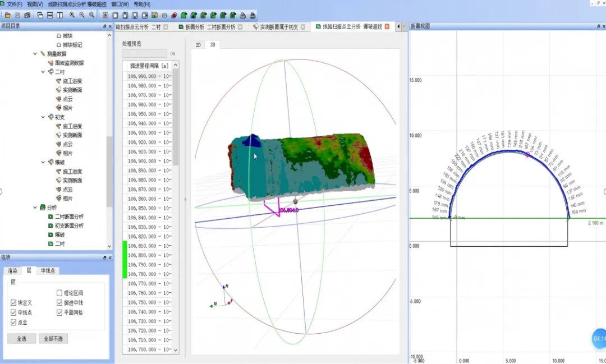Click the tile horizontally toolbar icon
606x364 pixels.
[50, 15]
